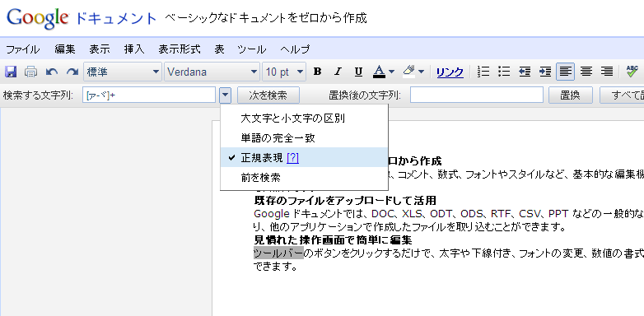Open the 標準 paragraph style dropdown
This screenshot has width=644, height=316.
pos(123,72)
